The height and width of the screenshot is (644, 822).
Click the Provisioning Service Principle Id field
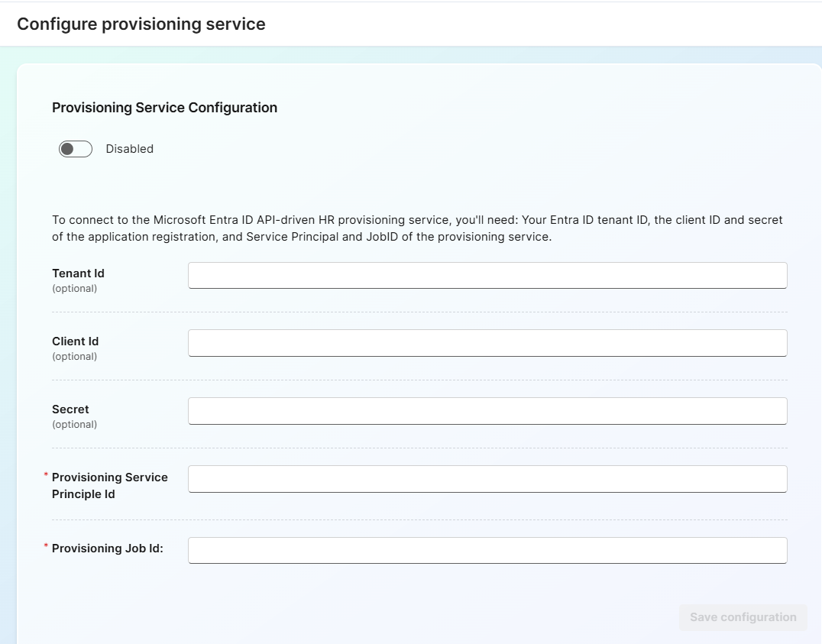pos(487,479)
